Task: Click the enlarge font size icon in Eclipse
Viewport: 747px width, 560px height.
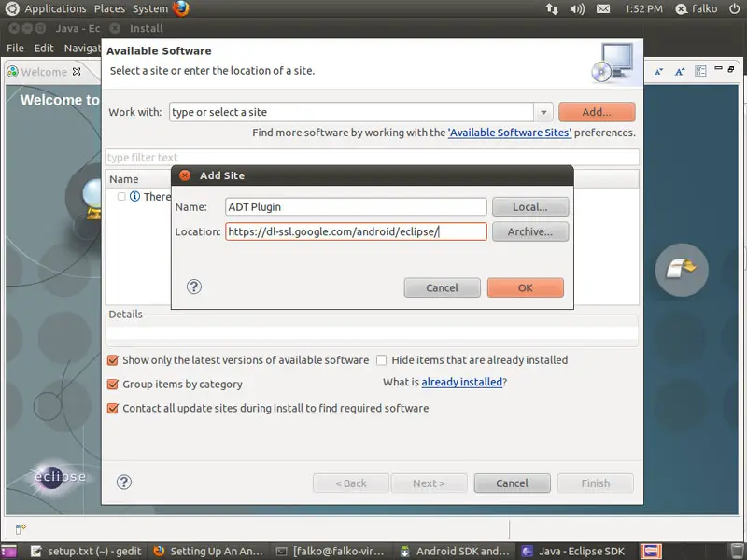Action: coord(680,72)
